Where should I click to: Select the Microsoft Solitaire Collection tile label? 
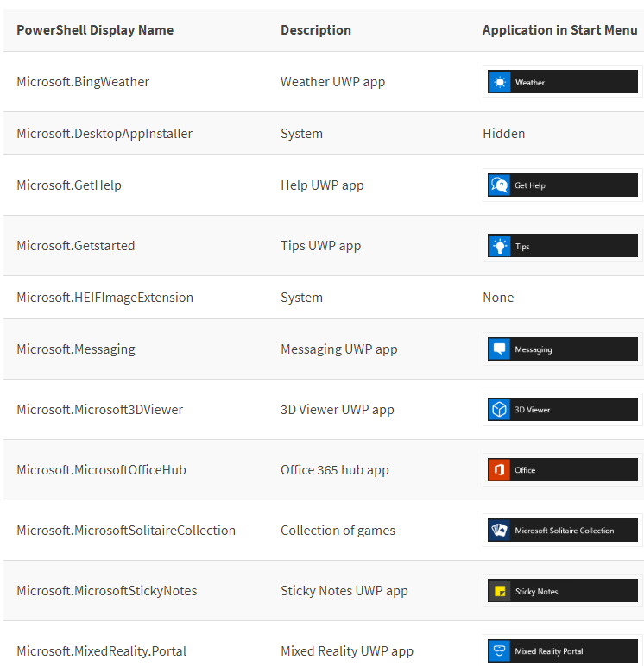tap(564, 531)
